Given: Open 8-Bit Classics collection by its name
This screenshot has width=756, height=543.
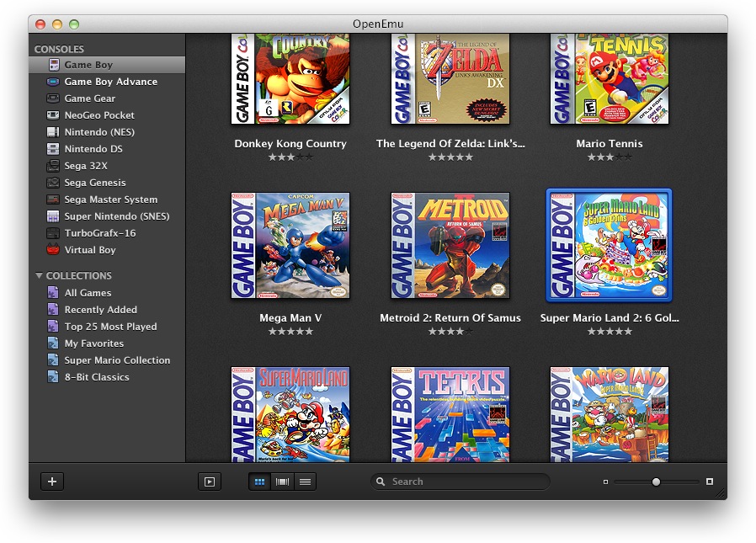Looking at the screenshot, I should (x=97, y=377).
